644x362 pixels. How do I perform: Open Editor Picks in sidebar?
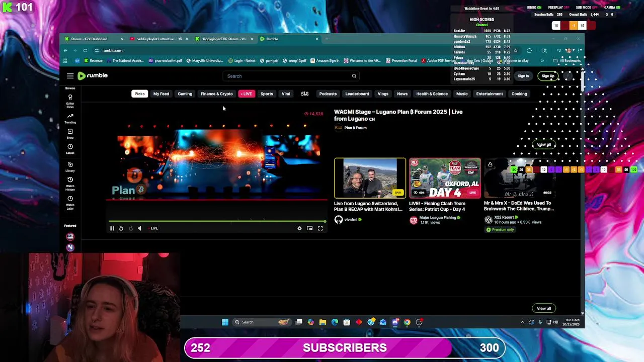[x=70, y=102]
